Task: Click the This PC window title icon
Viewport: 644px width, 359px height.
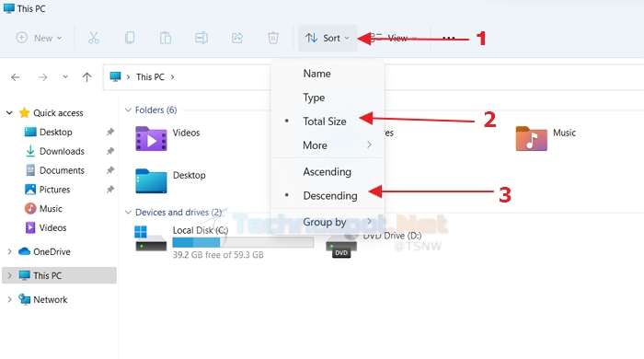Action: 8,8
